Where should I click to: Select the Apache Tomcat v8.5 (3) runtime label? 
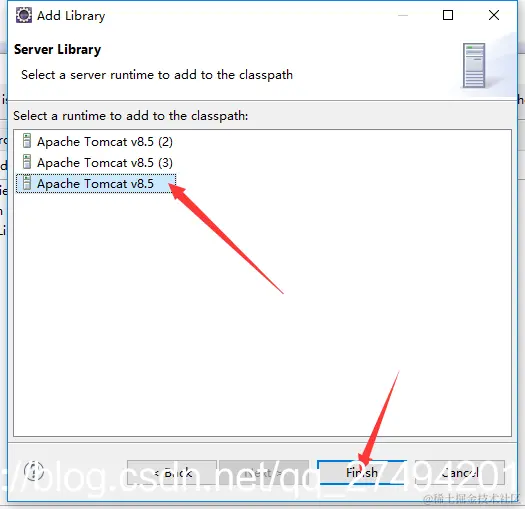click(x=105, y=163)
